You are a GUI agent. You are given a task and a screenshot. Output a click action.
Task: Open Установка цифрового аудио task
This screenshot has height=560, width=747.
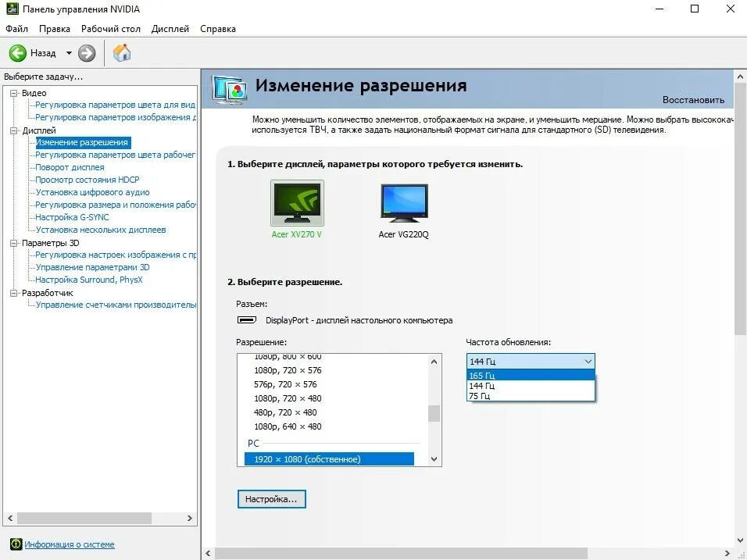click(x=92, y=192)
